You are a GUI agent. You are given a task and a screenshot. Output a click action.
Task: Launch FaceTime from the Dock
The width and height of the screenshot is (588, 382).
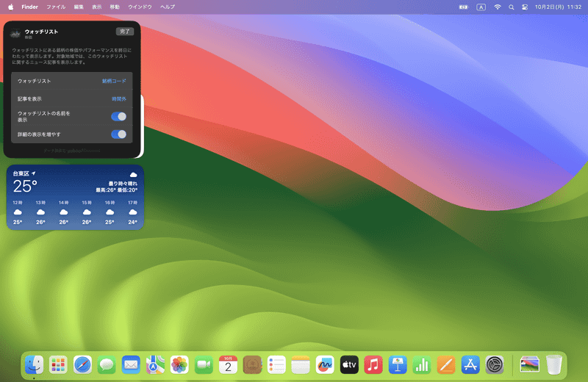[x=204, y=364]
